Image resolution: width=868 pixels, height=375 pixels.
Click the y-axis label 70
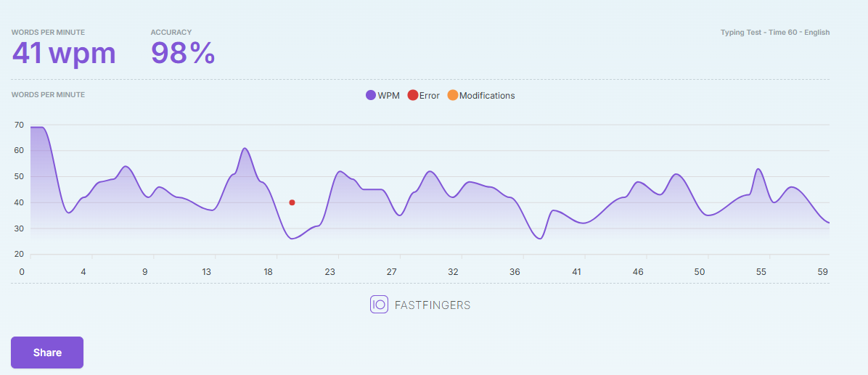[19, 125]
